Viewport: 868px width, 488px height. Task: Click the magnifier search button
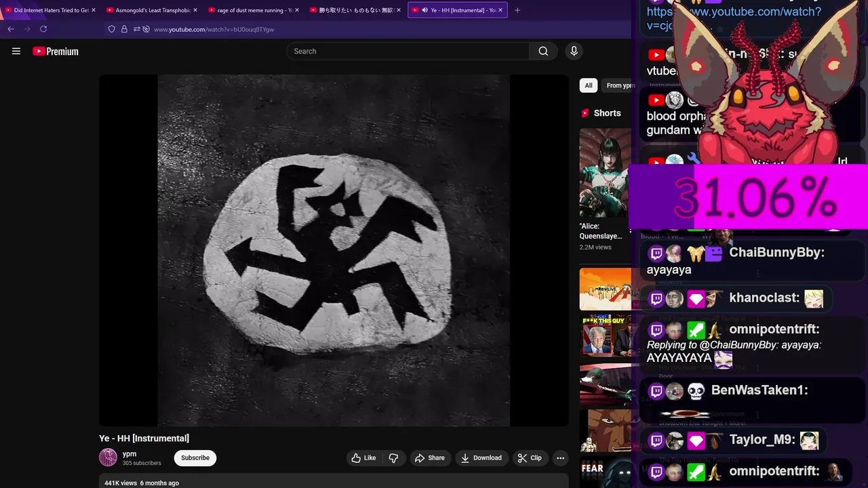tap(543, 51)
